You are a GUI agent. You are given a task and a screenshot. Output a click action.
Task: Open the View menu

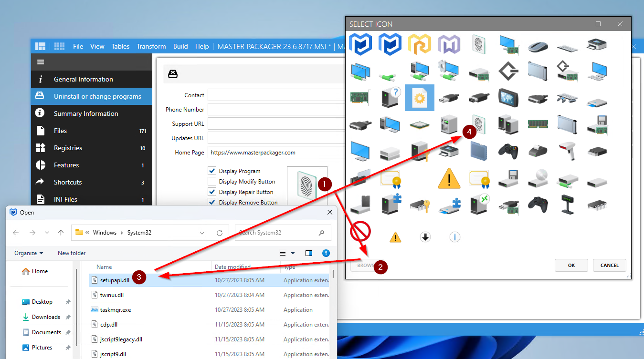click(97, 46)
